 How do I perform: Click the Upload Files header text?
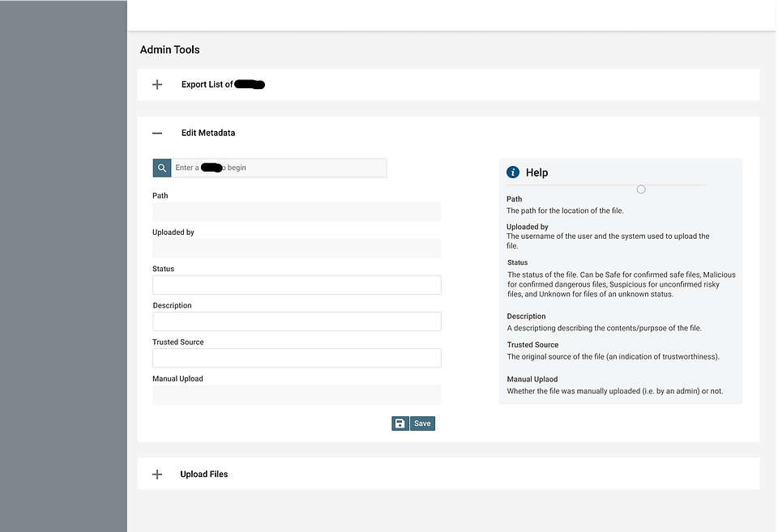[x=203, y=474]
